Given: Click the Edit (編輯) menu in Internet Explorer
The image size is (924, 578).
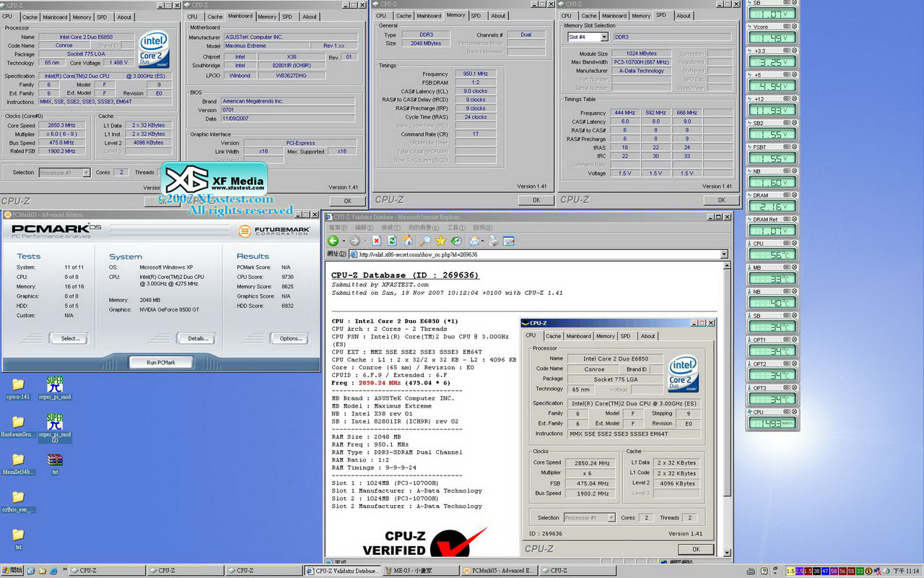Looking at the screenshot, I should pos(365,228).
